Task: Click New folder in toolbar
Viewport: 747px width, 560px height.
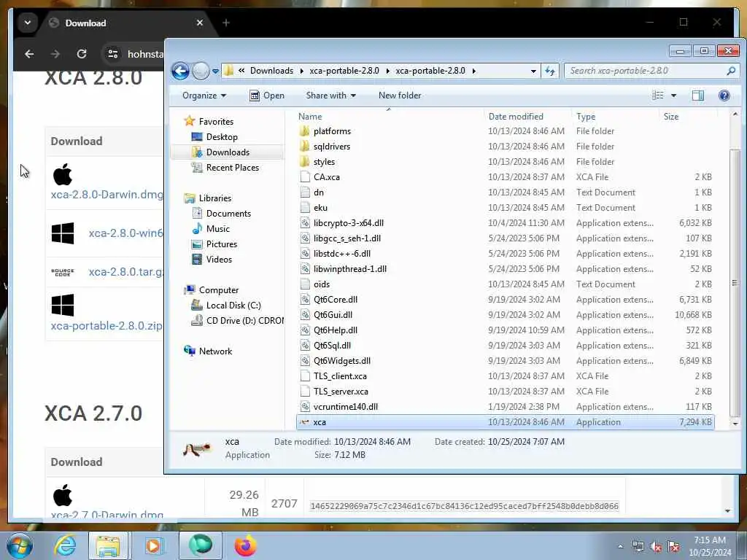Action: 400,96
